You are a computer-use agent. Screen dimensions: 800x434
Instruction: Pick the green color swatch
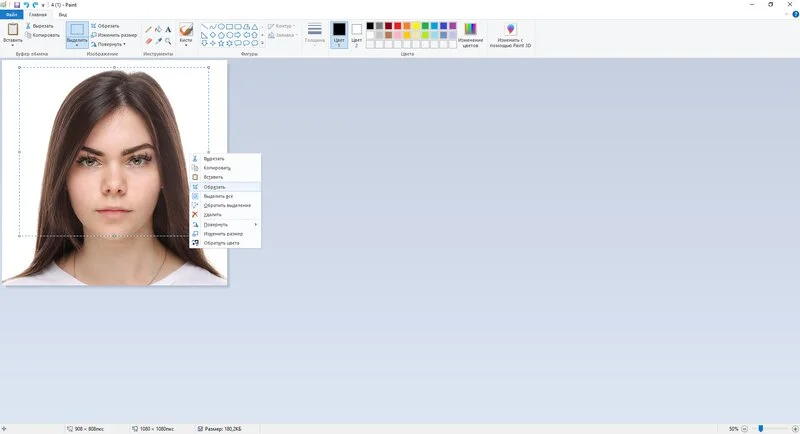[x=425, y=26]
